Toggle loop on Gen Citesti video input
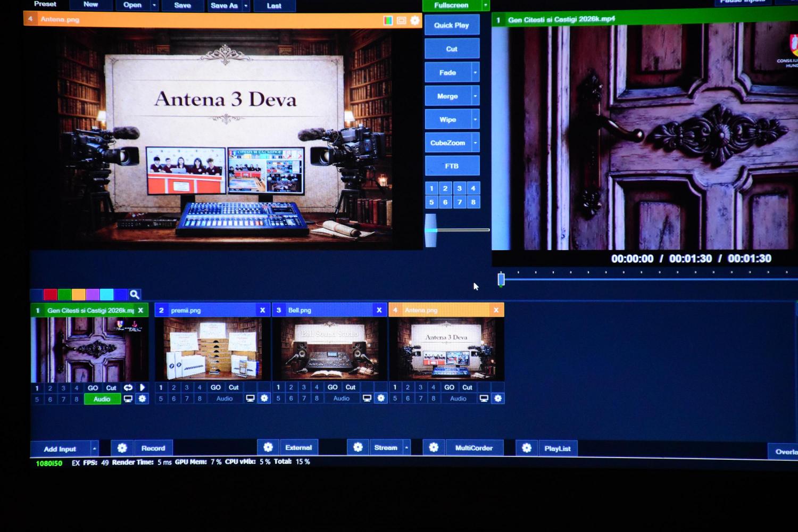This screenshot has width=798, height=532. coord(128,387)
